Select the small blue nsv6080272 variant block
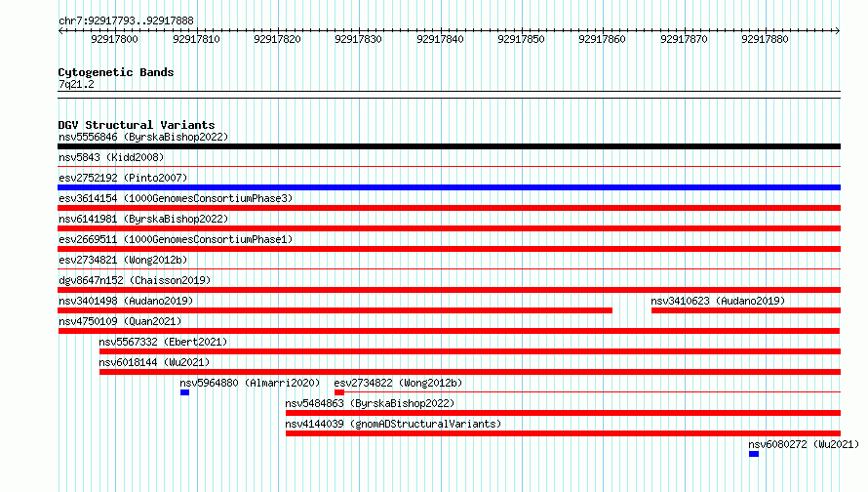 point(754,454)
